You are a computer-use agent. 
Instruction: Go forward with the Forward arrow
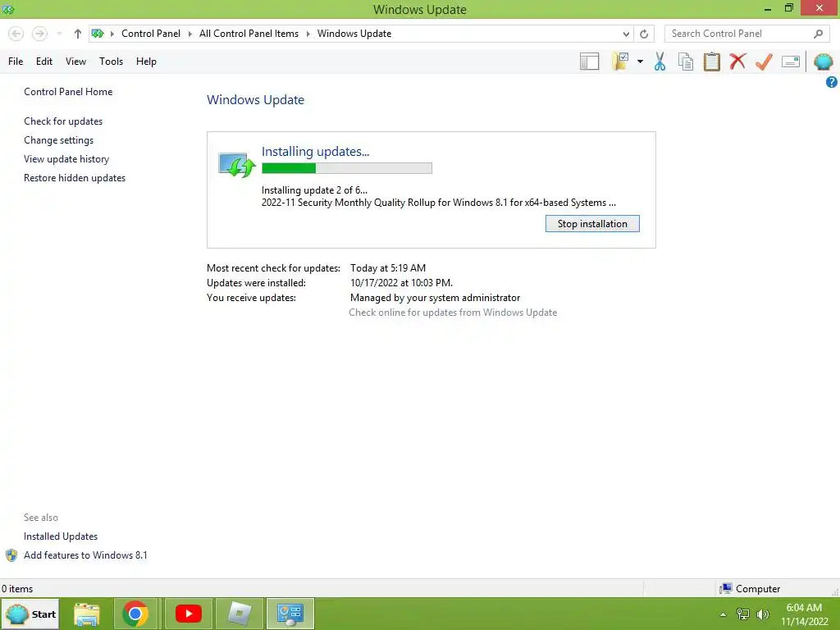pyautogui.click(x=39, y=34)
